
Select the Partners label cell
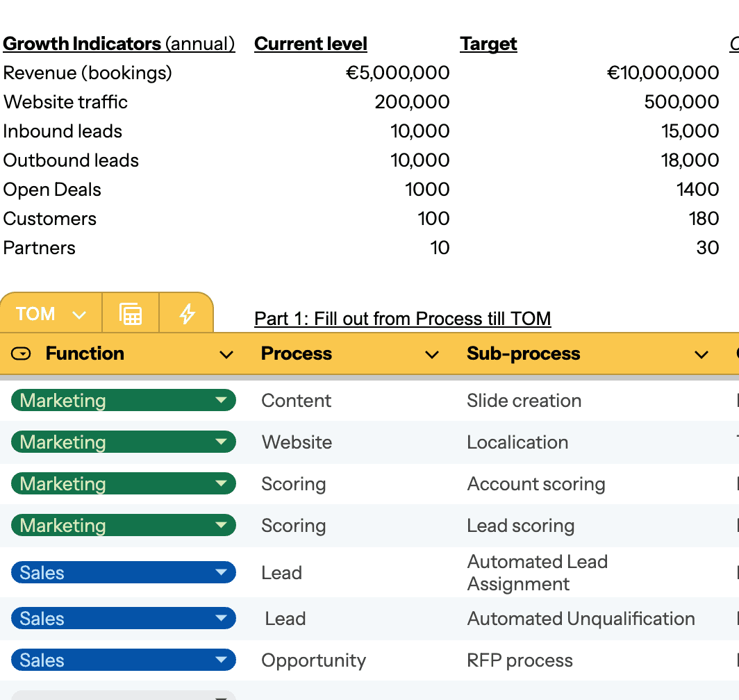click(x=39, y=248)
